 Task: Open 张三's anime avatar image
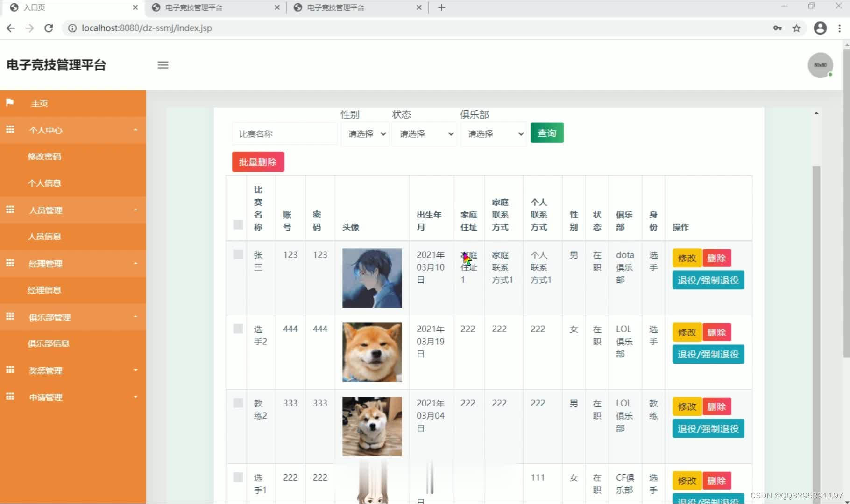[372, 278]
